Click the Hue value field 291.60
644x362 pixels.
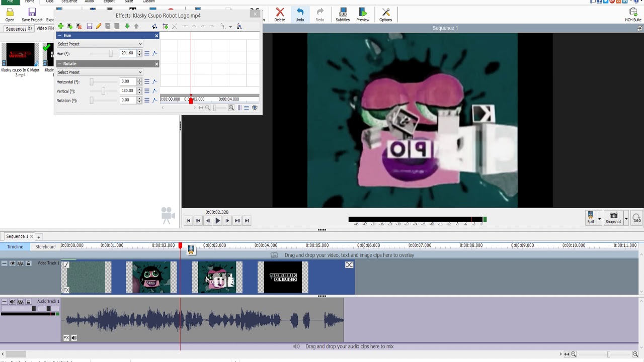pyautogui.click(x=128, y=53)
